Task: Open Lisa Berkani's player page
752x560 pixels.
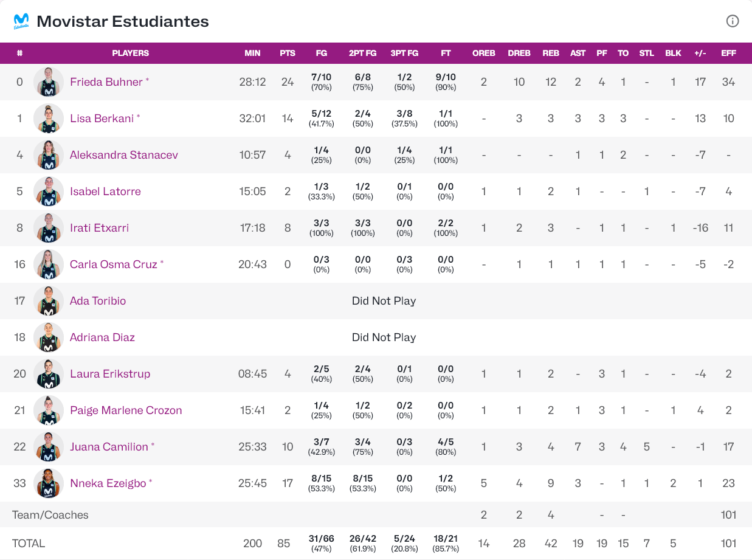Action: pos(102,119)
